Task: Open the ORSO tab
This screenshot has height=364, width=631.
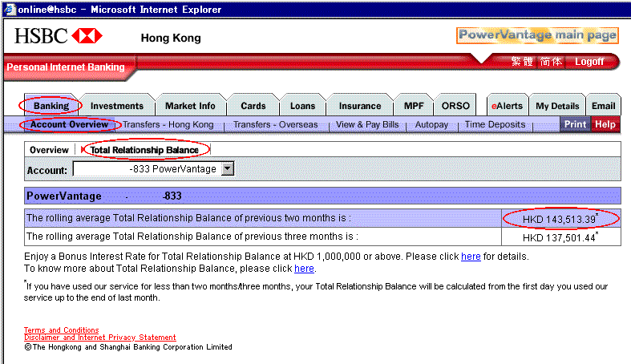Action: tap(455, 106)
